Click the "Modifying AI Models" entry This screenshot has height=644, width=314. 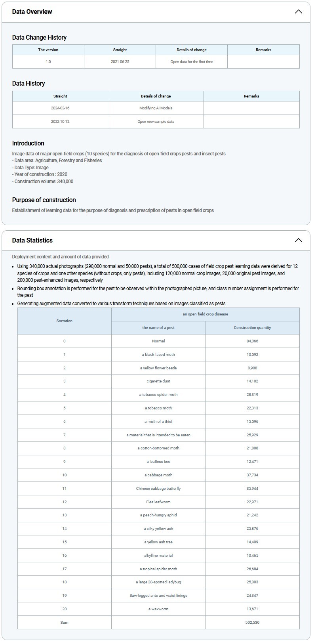point(156,108)
